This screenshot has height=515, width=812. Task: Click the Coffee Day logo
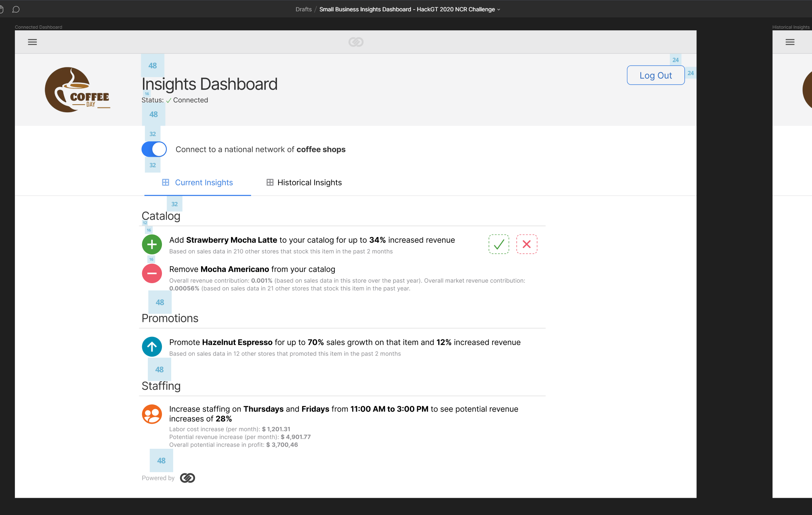coord(77,90)
